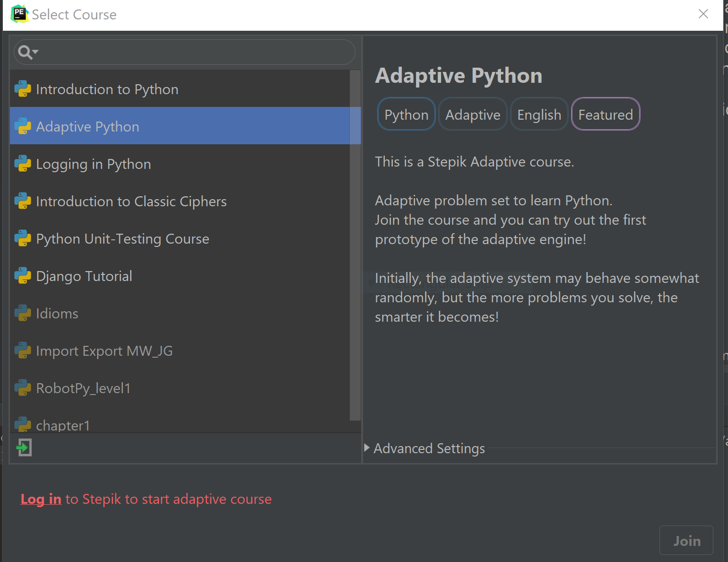The width and height of the screenshot is (728, 562).
Task: Click the PyCharm Edu logo icon
Action: (19, 14)
